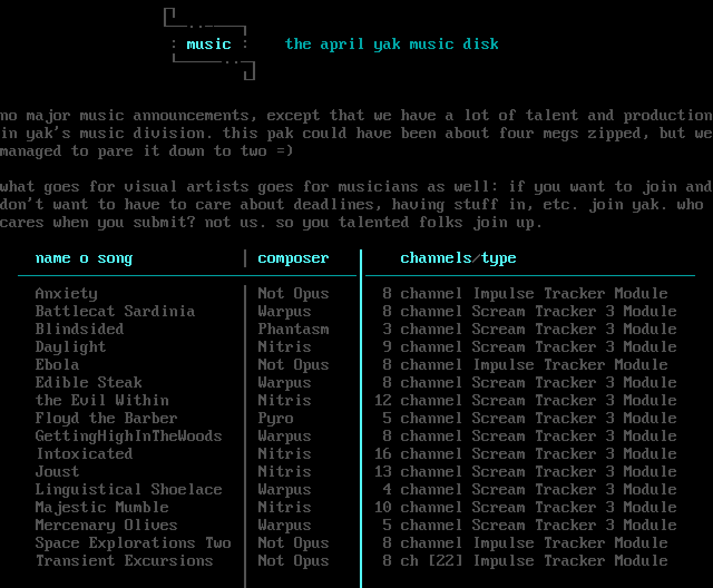
Task: Choose GettingHighInTheWoods in the song list
Action: click(129, 436)
